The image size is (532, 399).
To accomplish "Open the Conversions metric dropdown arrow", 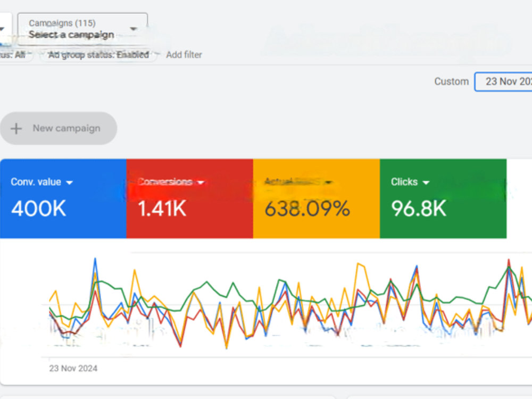I will (201, 182).
